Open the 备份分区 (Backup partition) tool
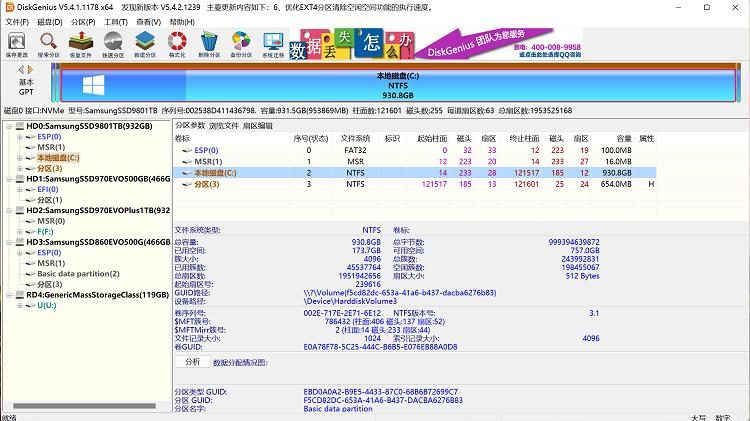750x421 pixels. [x=241, y=42]
